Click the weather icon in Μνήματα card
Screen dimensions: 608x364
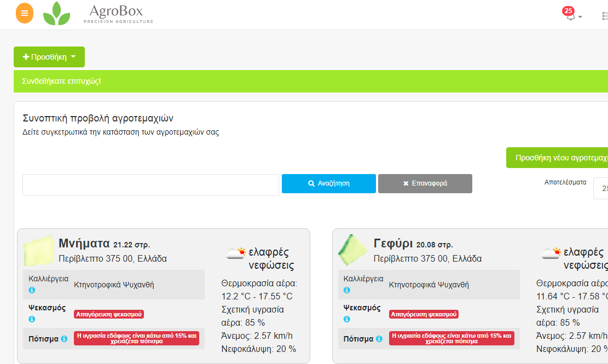point(236,253)
